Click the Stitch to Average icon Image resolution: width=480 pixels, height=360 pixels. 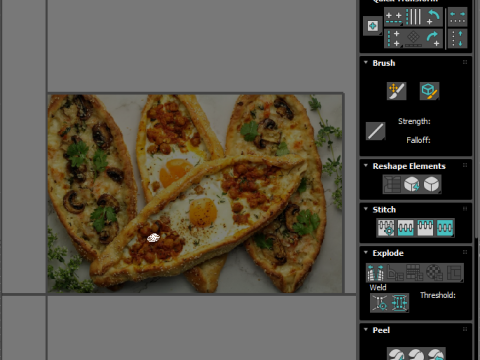pos(406,228)
